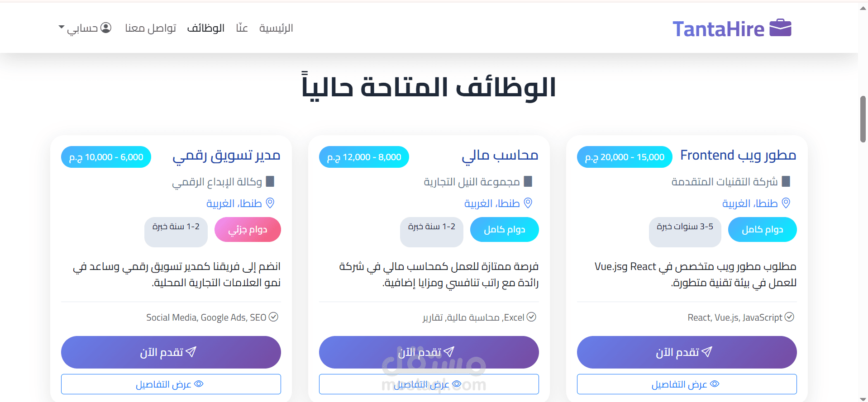The image size is (868, 402).
Task: View details of the Frontend developer job
Action: pyautogui.click(x=687, y=384)
